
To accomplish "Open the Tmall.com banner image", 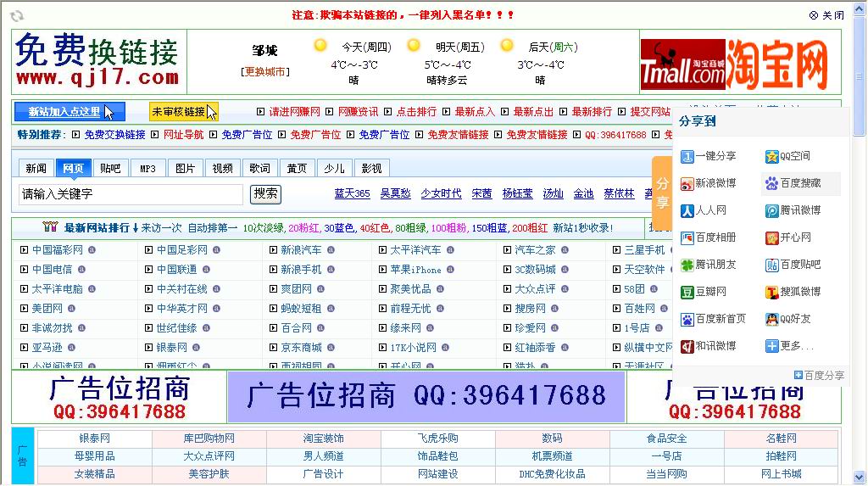I will (x=682, y=64).
